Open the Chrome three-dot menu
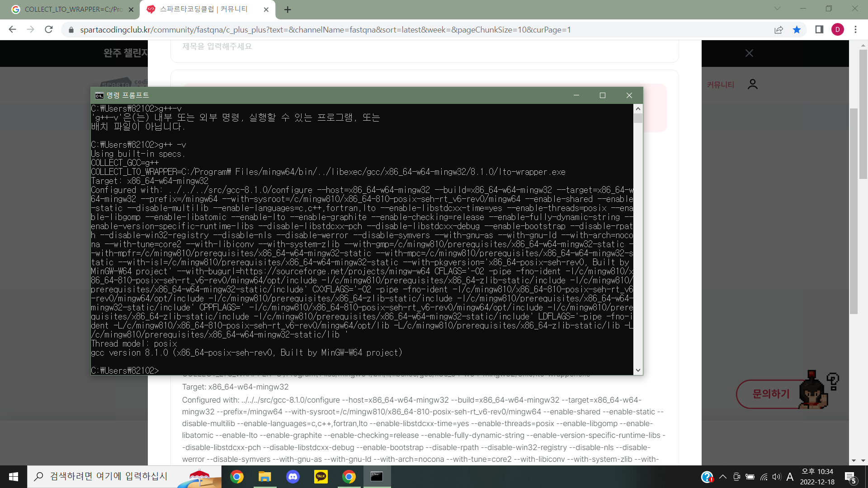The image size is (868, 488). point(855,30)
